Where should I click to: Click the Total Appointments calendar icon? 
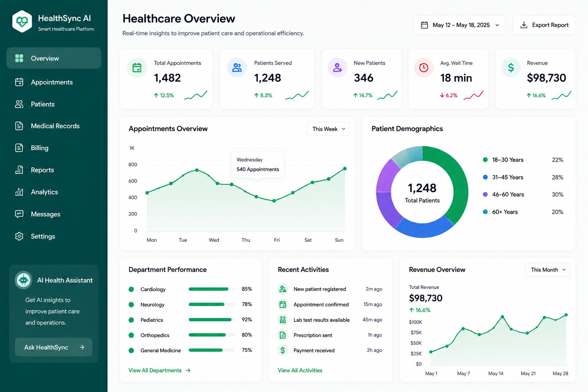point(137,68)
